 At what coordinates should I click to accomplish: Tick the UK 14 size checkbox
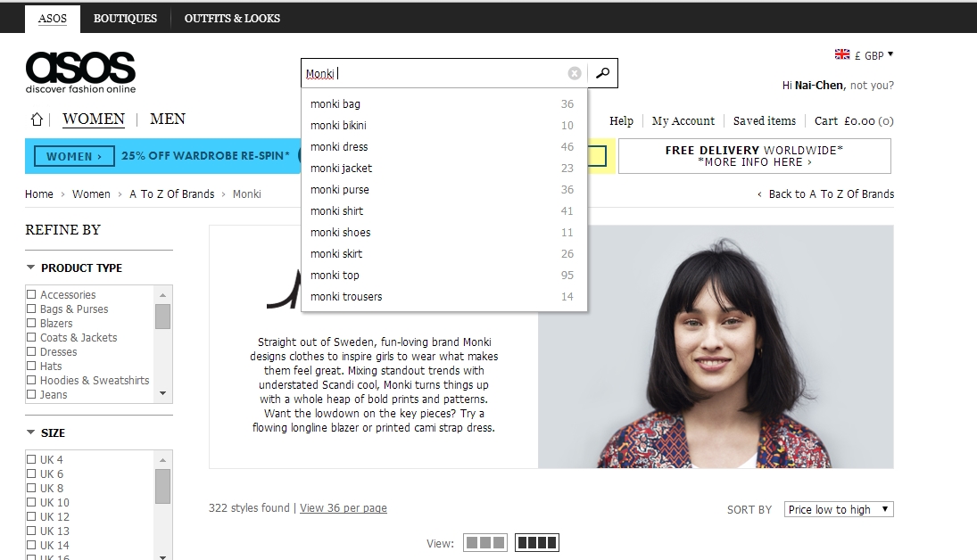click(31, 545)
